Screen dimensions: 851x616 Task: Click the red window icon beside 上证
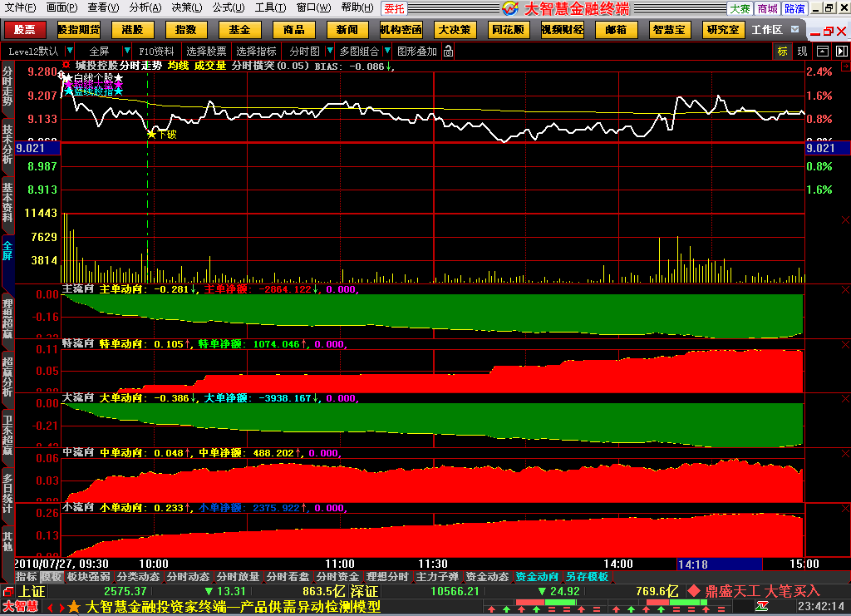(x=7, y=591)
